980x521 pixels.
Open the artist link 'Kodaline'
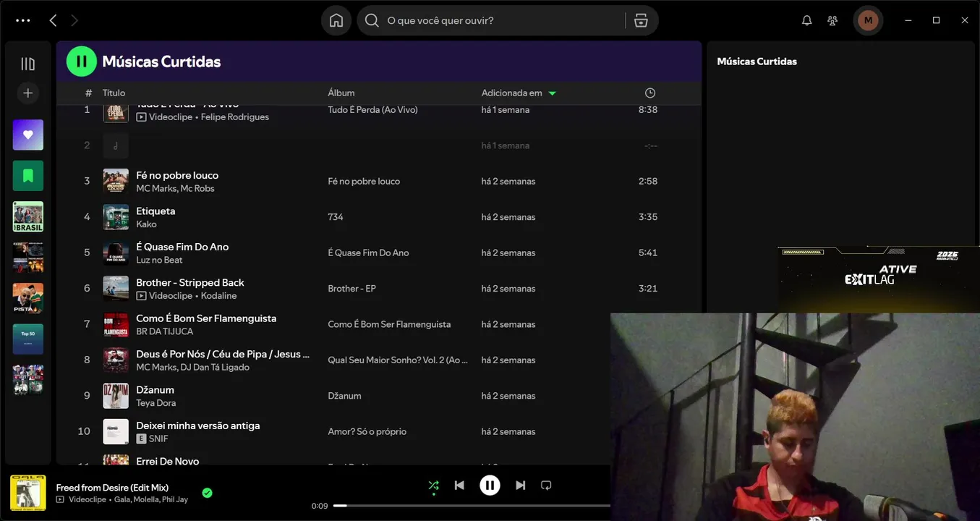coord(218,295)
